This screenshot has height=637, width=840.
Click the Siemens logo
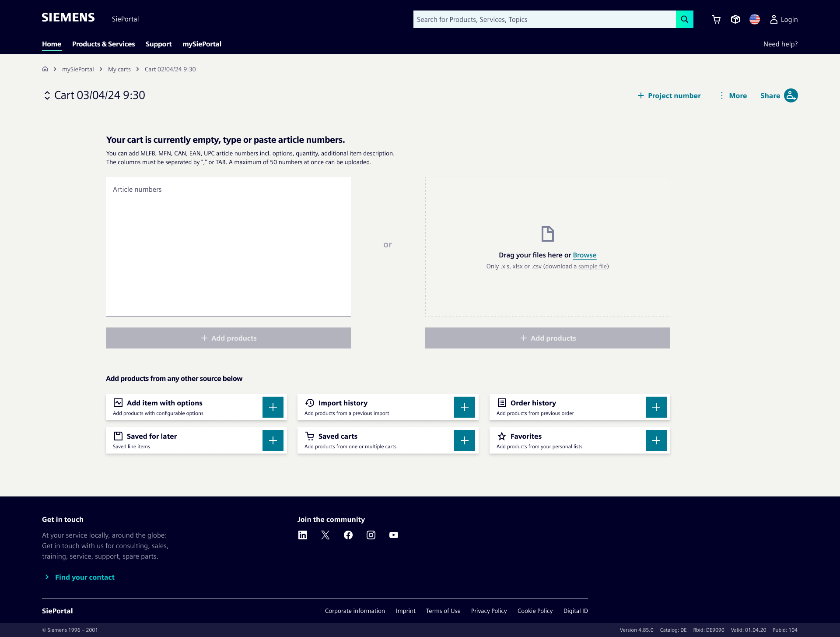[68, 18]
